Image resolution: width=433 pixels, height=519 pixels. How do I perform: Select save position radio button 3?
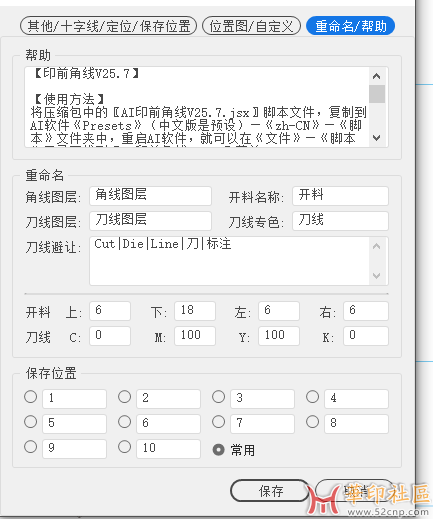point(219,397)
